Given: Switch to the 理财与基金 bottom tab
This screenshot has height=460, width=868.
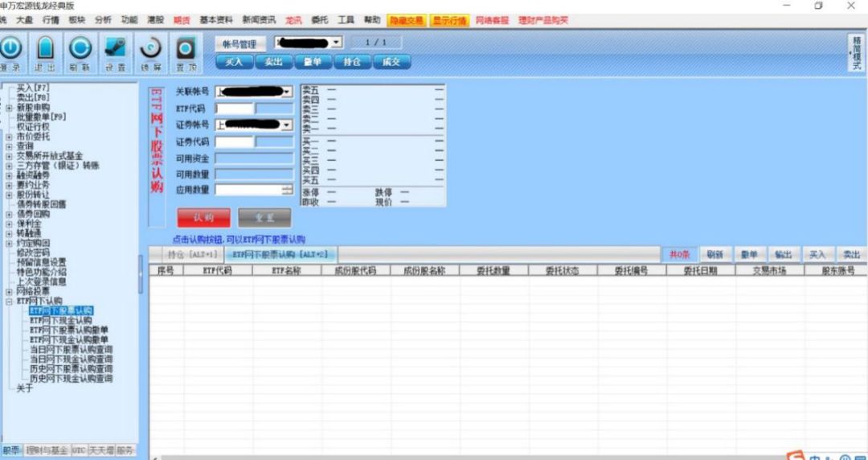Looking at the screenshot, I should point(47,450).
